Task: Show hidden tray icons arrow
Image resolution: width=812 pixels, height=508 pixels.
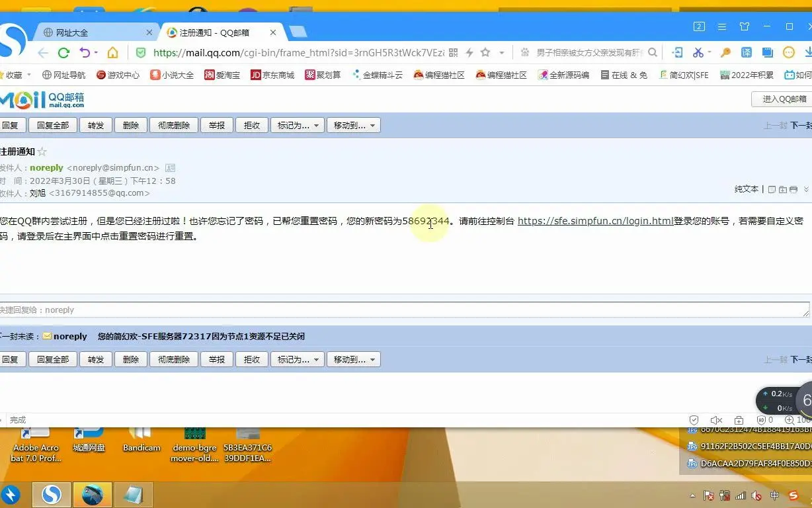Action: [x=693, y=495]
